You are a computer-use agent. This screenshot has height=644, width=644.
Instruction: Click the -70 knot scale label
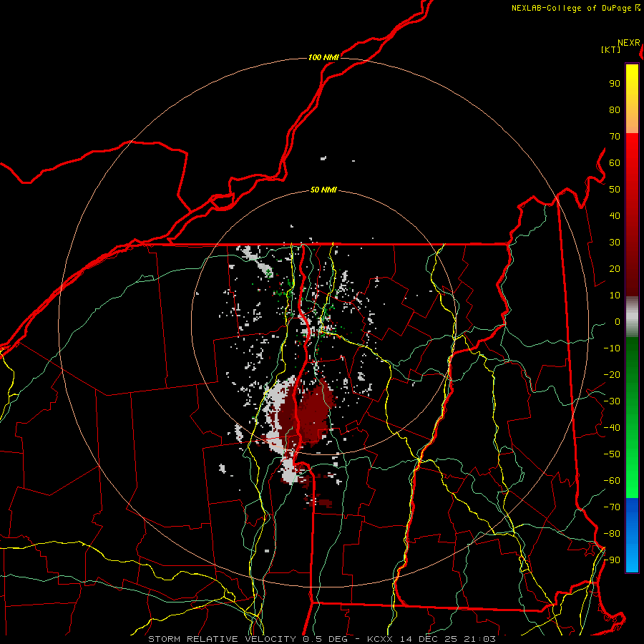tap(612, 507)
